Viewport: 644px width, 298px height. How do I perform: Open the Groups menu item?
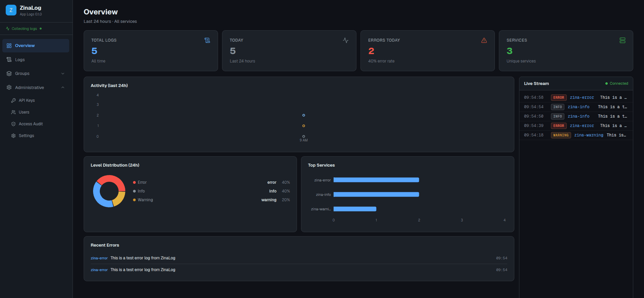coord(36,74)
